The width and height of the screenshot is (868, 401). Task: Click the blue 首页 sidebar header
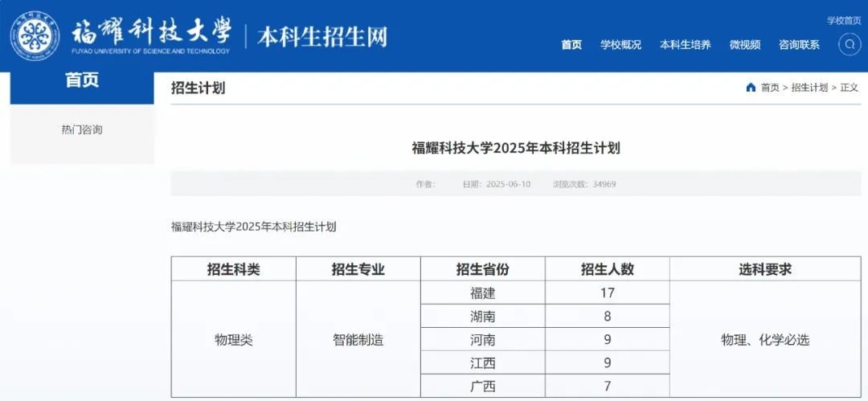(82, 82)
